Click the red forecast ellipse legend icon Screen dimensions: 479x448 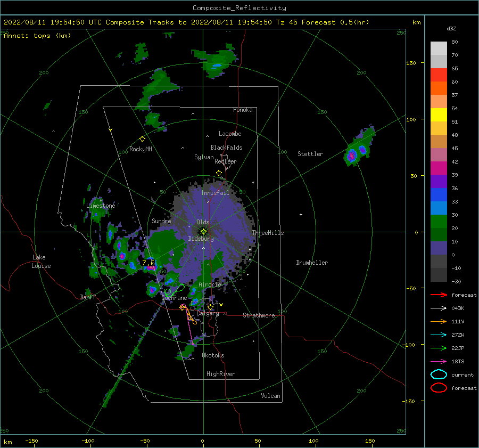(x=439, y=388)
